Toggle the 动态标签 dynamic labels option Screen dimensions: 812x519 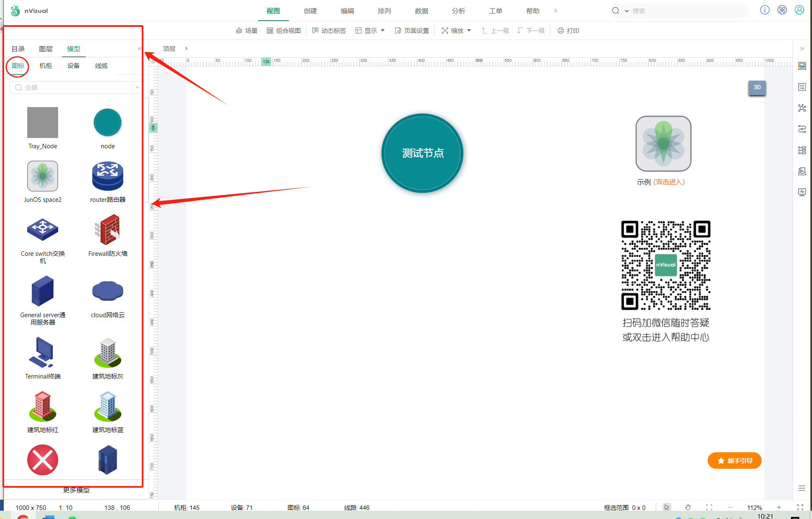tap(329, 30)
